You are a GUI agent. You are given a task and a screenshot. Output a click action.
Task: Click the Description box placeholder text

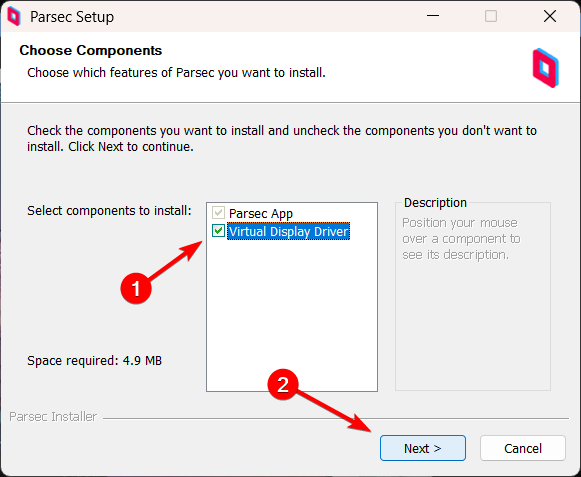click(x=461, y=239)
